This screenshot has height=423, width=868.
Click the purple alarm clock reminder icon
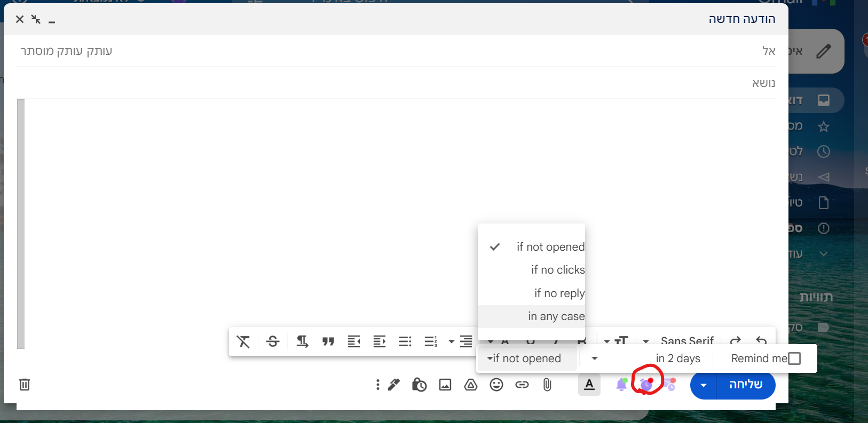click(x=646, y=384)
